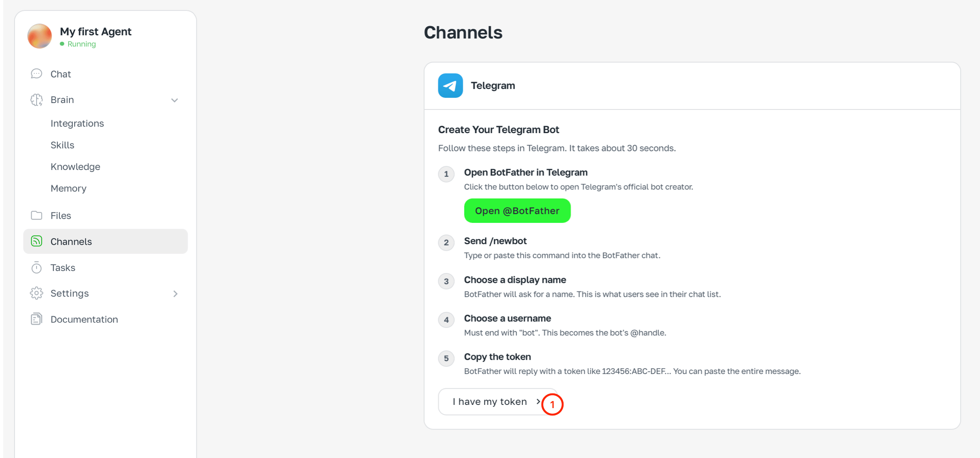The height and width of the screenshot is (458, 980).
Task: Click the agent avatar image
Action: coord(39,36)
